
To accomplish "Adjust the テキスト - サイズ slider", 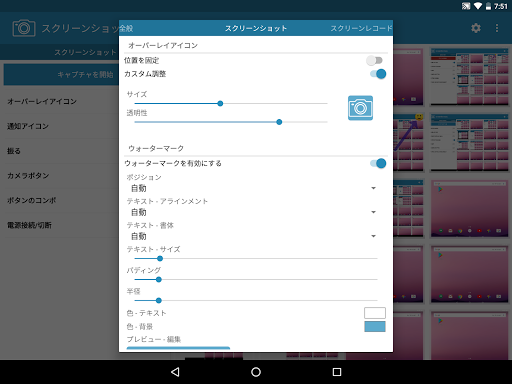I will click(256, 258).
